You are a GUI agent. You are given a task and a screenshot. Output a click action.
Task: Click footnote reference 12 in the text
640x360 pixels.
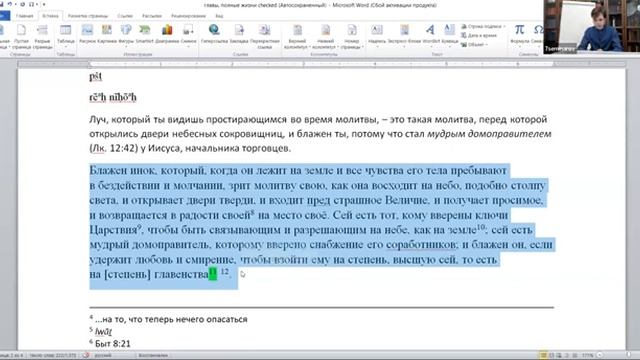pos(224,271)
